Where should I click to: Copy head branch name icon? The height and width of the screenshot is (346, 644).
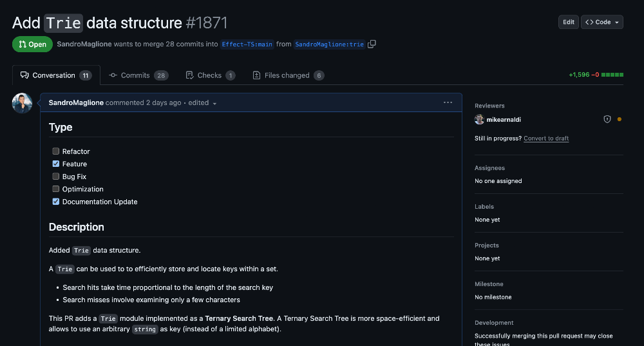pos(372,44)
